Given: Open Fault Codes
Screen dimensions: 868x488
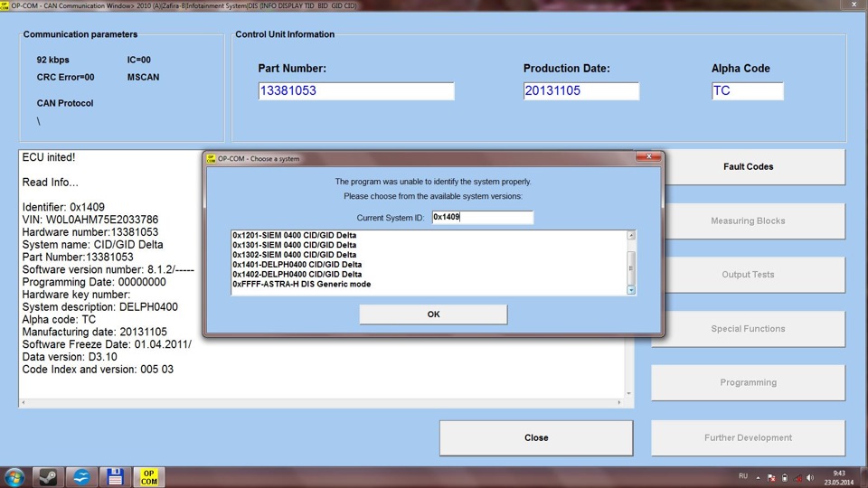Looking at the screenshot, I should point(748,166).
